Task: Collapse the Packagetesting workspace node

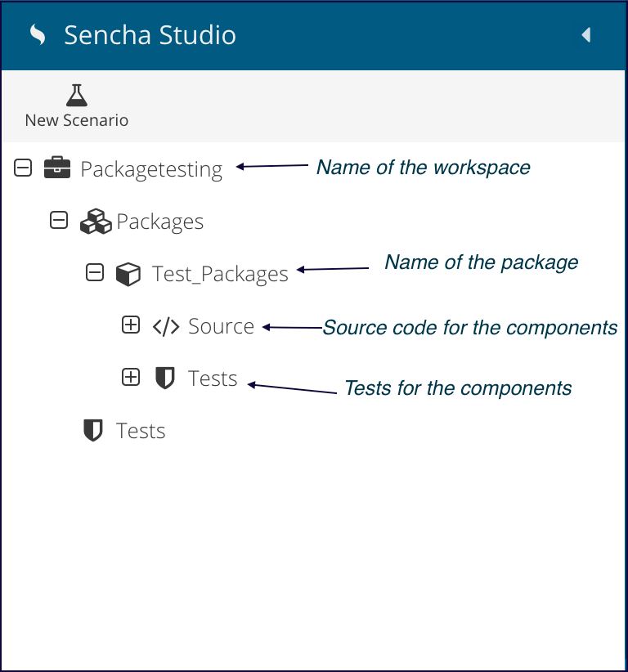Action: click(23, 168)
